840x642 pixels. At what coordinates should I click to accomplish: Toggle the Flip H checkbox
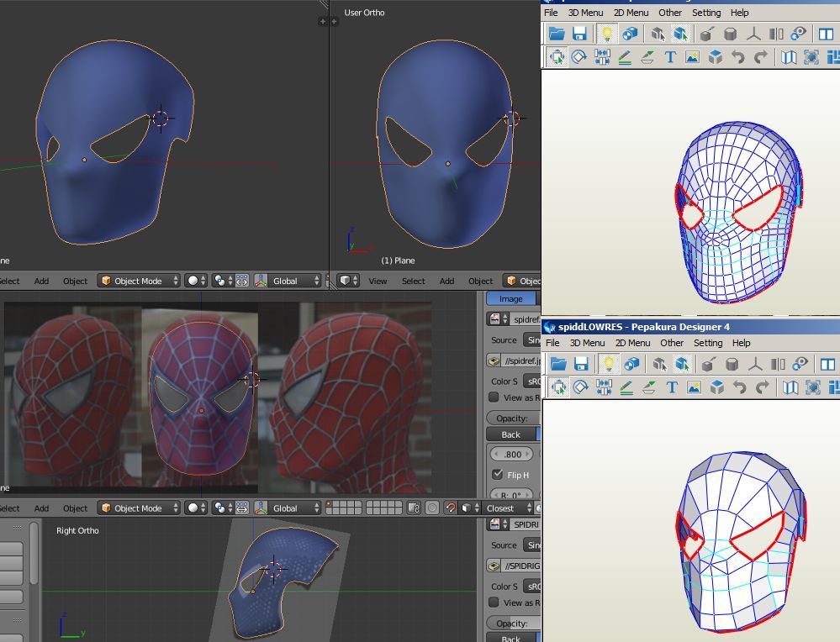497,475
